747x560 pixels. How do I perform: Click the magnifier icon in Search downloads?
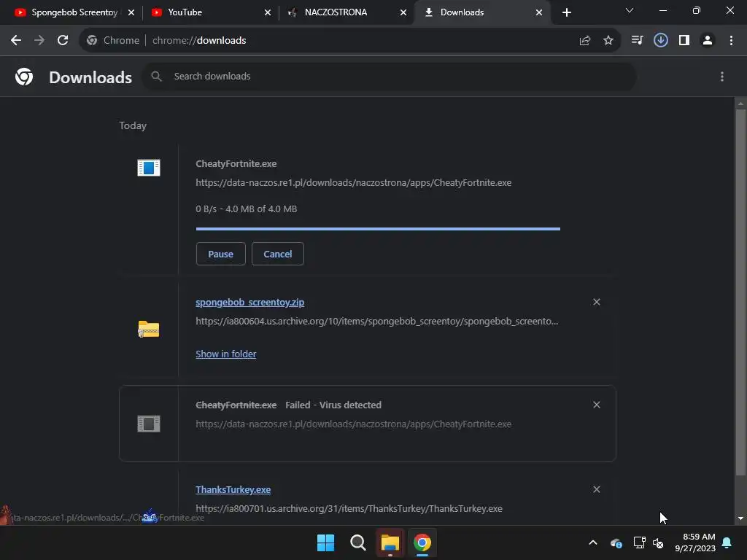tap(156, 76)
